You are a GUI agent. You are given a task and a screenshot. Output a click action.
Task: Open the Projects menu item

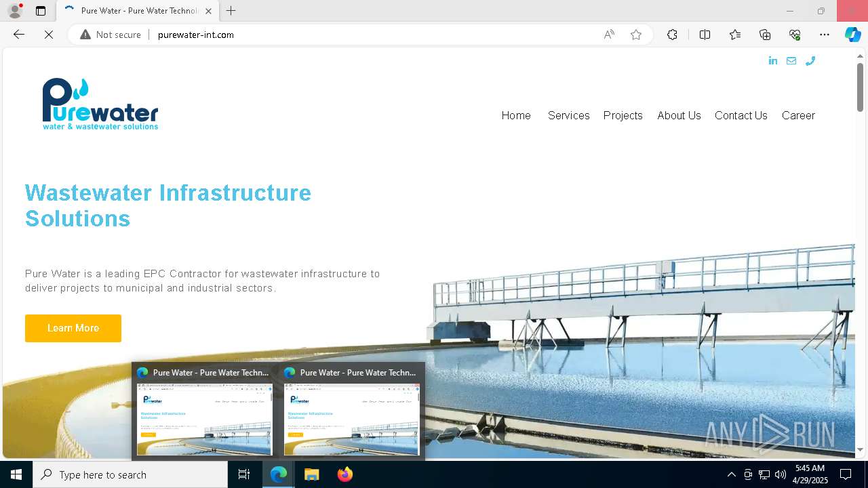pos(623,115)
